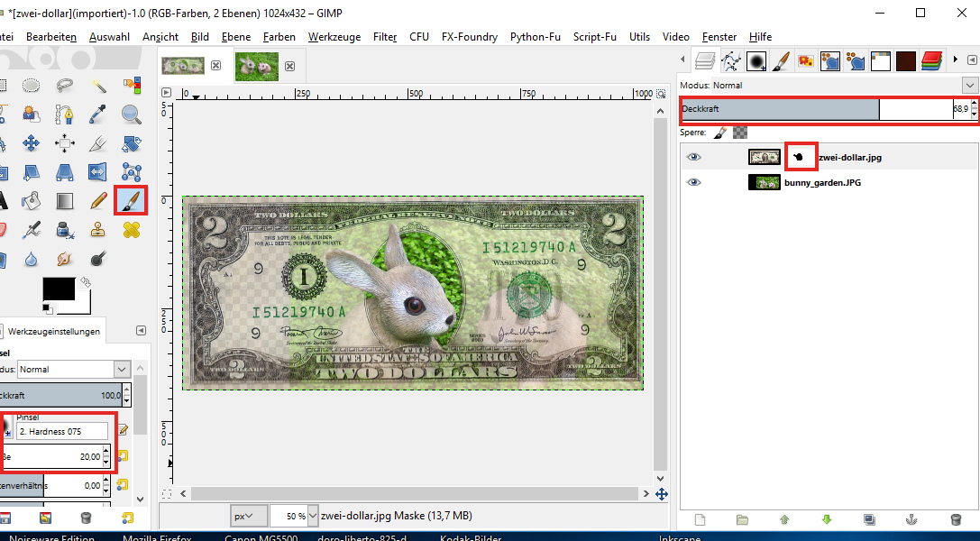The height and width of the screenshot is (541, 980).
Task: Open the px unit dropdown
Action: click(249, 516)
